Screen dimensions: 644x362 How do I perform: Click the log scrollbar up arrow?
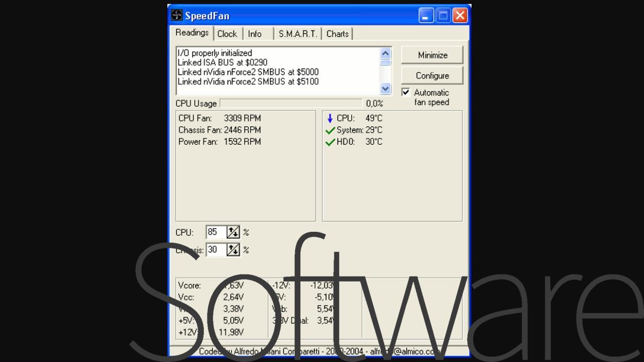tap(385, 53)
